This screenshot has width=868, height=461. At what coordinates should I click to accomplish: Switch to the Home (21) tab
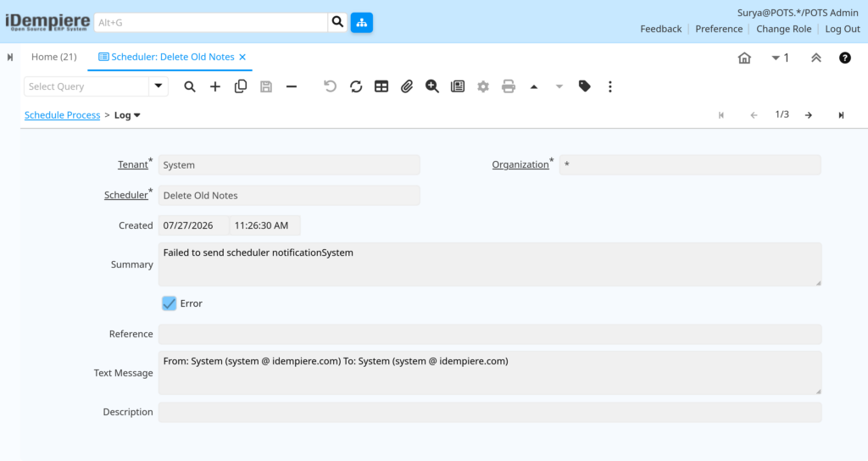[53, 57]
